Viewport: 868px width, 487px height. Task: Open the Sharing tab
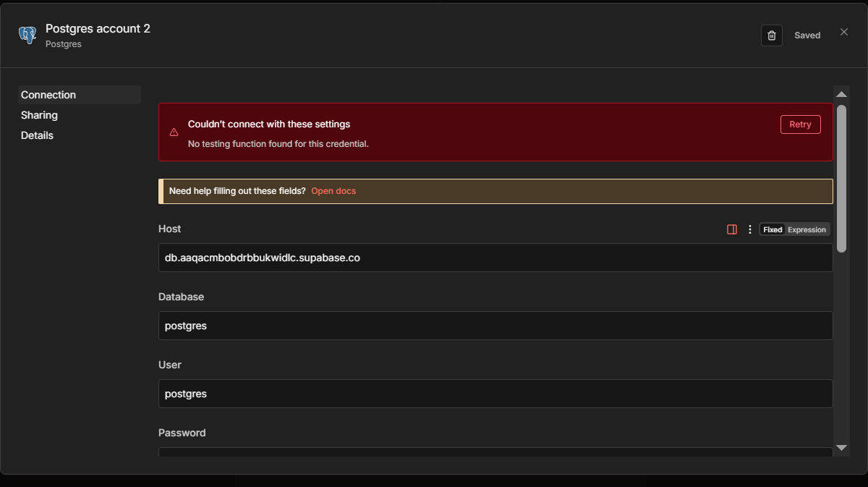pos(39,115)
